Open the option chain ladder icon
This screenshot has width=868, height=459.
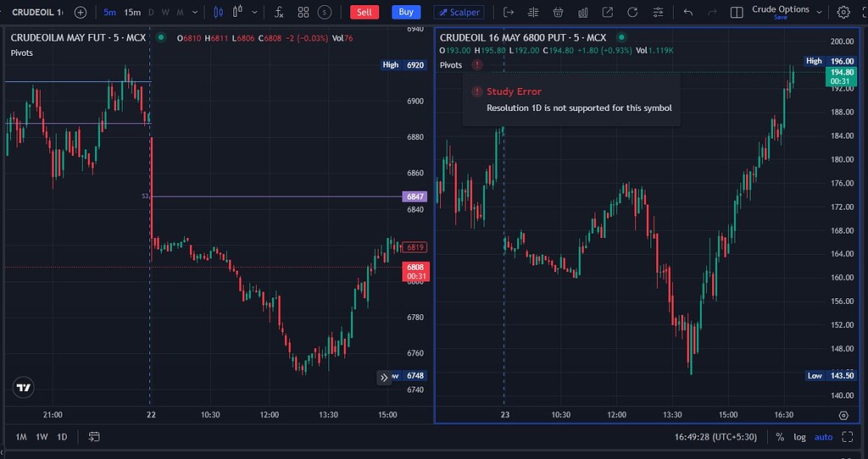(x=533, y=12)
